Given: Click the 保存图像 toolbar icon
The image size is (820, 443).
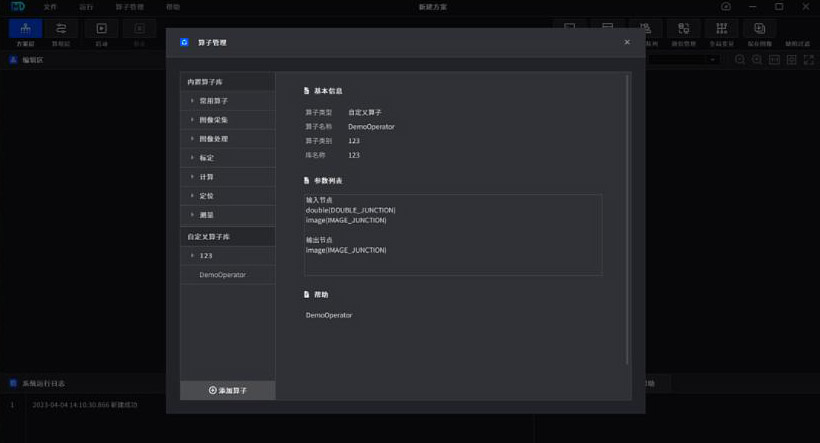Looking at the screenshot, I should [760, 28].
